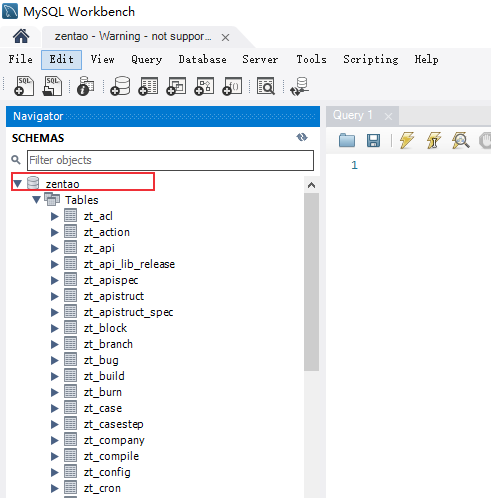Search table data toolbar icon
Screen dimensions: 491x498
click(x=266, y=86)
